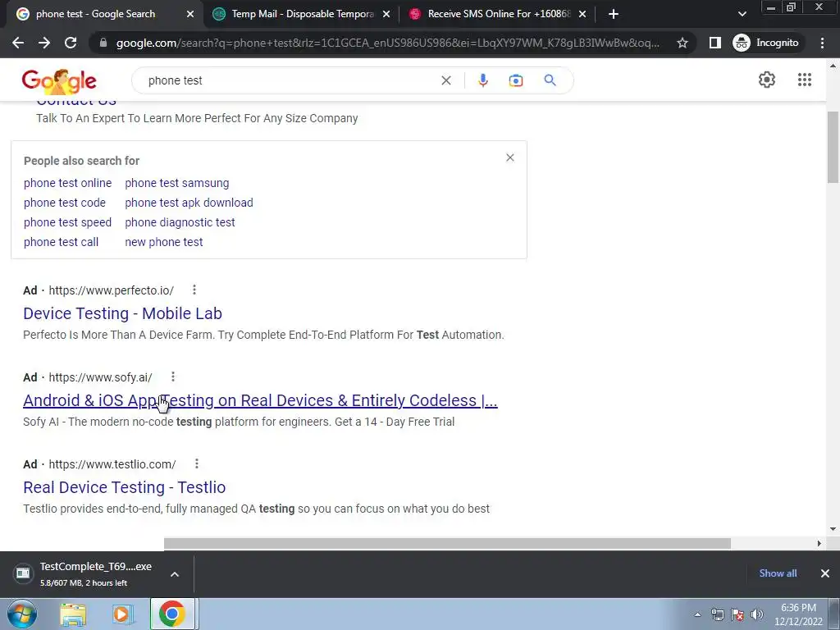
Task: Show hidden system tray icons
Action: 697,614
